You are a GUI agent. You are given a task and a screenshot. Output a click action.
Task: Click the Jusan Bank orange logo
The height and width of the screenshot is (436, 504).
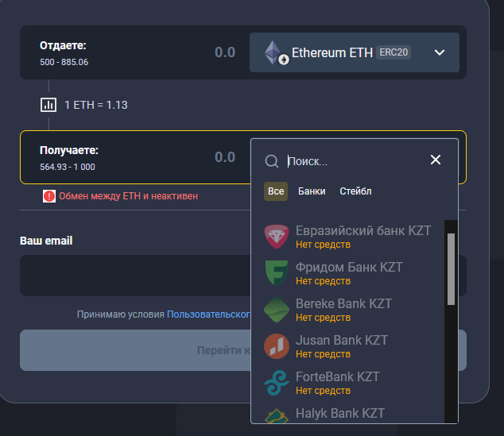[277, 346]
